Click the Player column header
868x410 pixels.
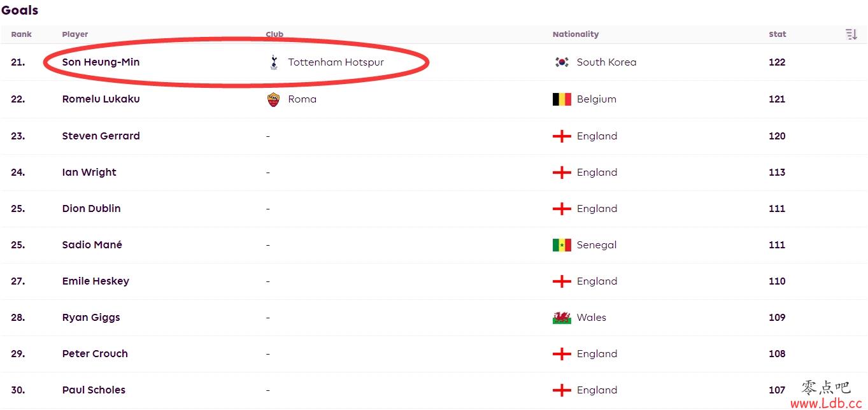coord(75,34)
